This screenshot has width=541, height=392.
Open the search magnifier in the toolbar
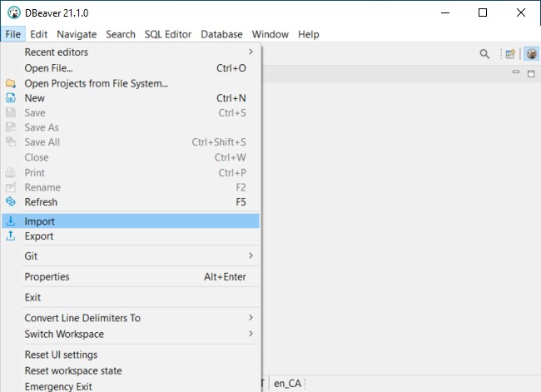[484, 54]
